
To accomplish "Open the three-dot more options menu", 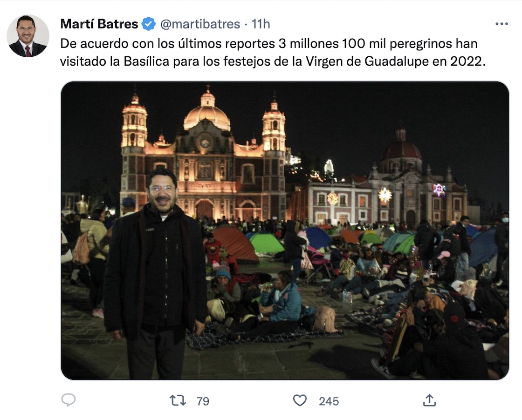I will coord(501,24).
